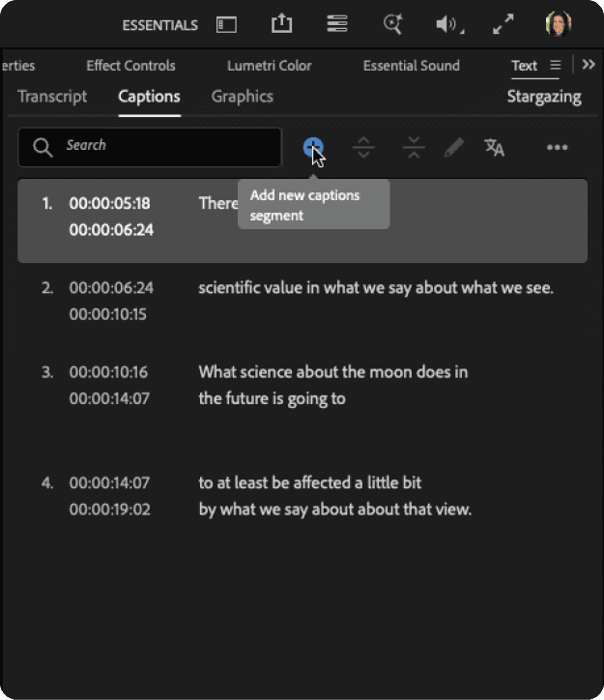604x700 pixels.
Task: Click timecode 00:00:05:18 in caption 1
Action: click(110, 204)
